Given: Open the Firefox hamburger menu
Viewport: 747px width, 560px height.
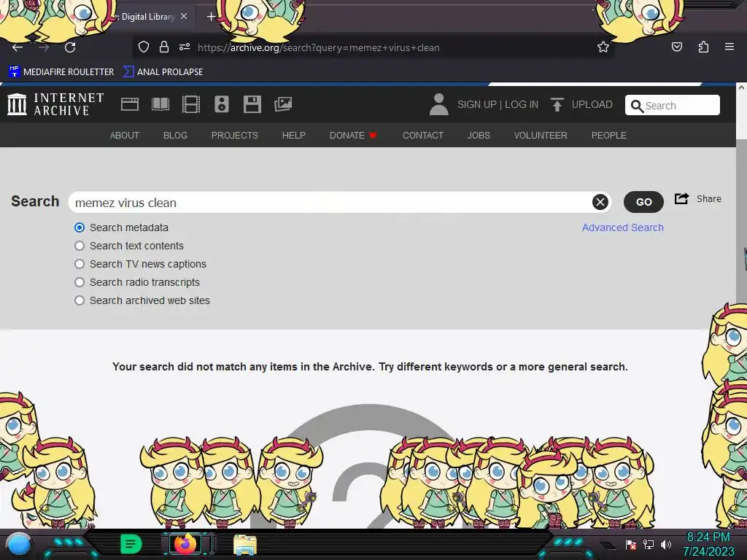Looking at the screenshot, I should pyautogui.click(x=729, y=47).
